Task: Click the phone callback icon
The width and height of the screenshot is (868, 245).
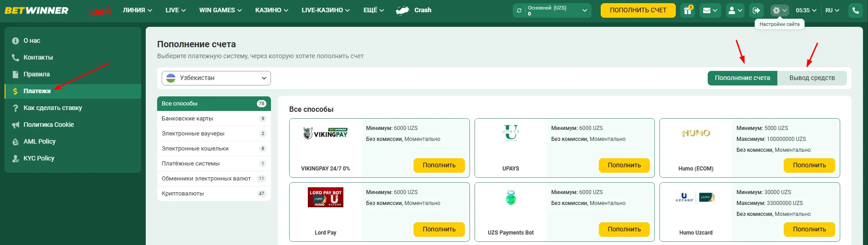Action: pyautogui.click(x=856, y=10)
